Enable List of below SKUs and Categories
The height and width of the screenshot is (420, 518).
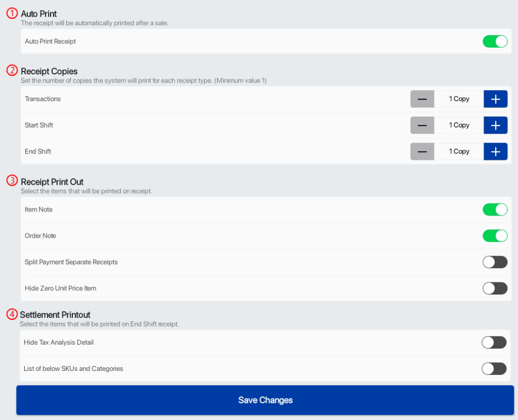click(x=494, y=368)
